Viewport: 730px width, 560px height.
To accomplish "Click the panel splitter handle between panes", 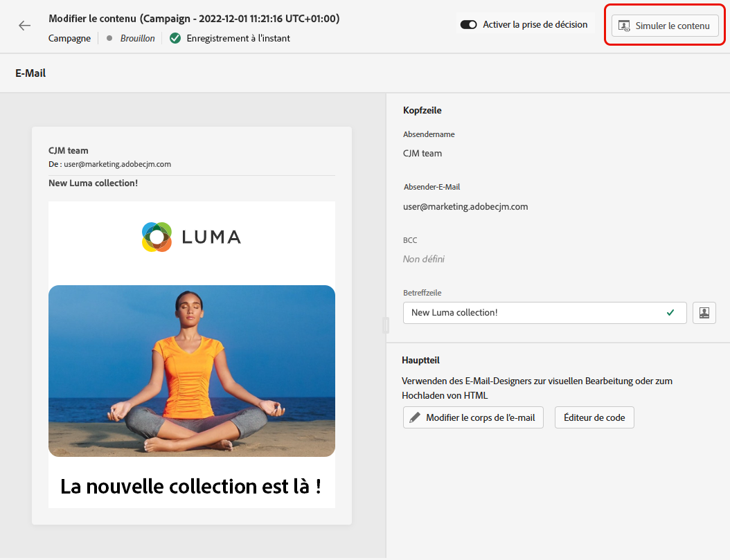I will 386,325.
